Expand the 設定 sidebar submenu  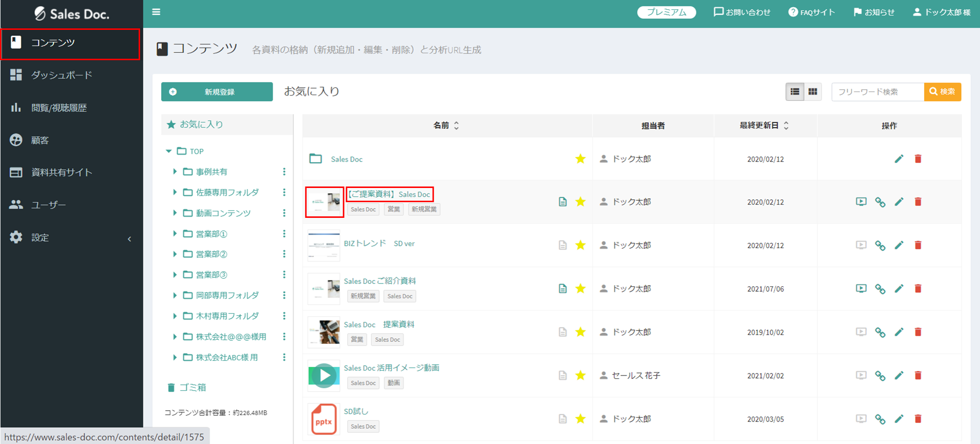click(x=129, y=239)
